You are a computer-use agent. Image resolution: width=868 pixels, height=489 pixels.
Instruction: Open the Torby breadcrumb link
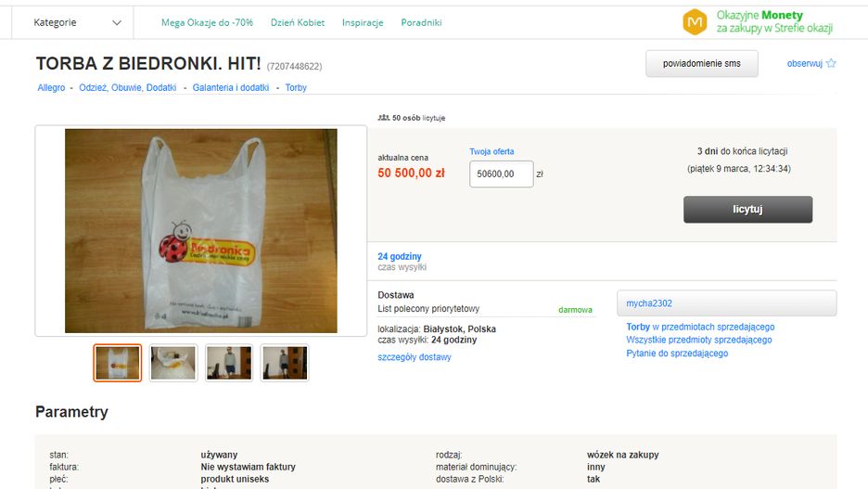(296, 88)
